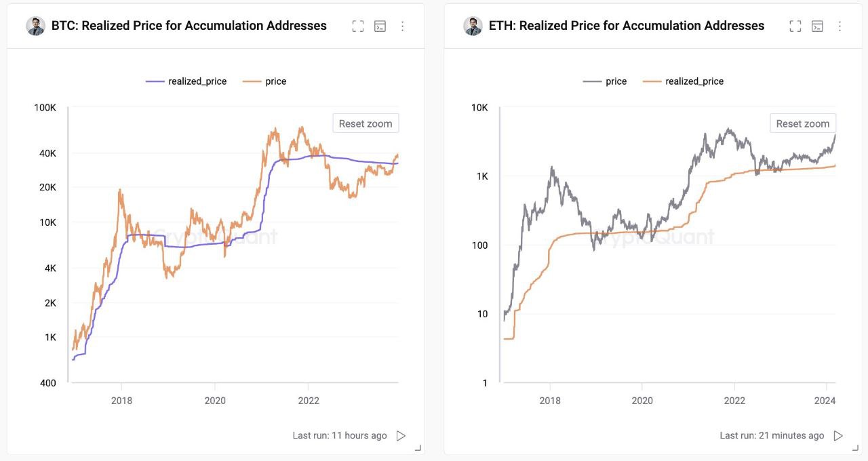The image size is (868, 461).
Task: Open three-dot menu on BTC panel
Action: coord(403,26)
